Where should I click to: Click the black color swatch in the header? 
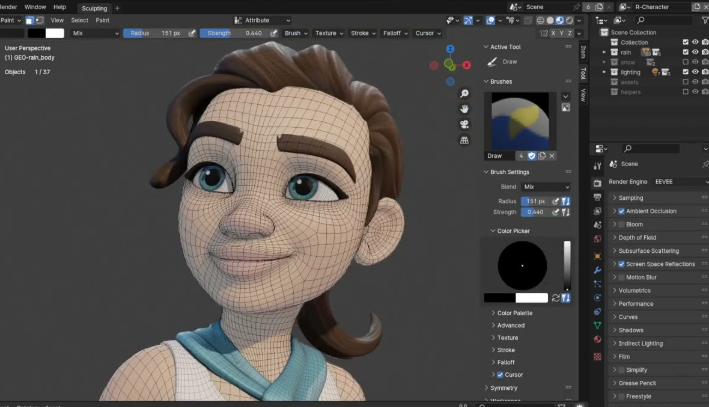(x=36, y=33)
